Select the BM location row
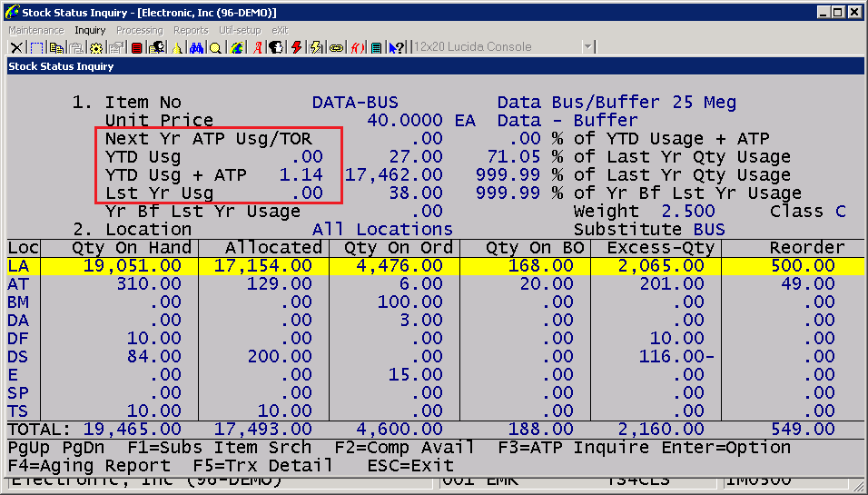Viewport: 868px width, 495px height. [436, 302]
